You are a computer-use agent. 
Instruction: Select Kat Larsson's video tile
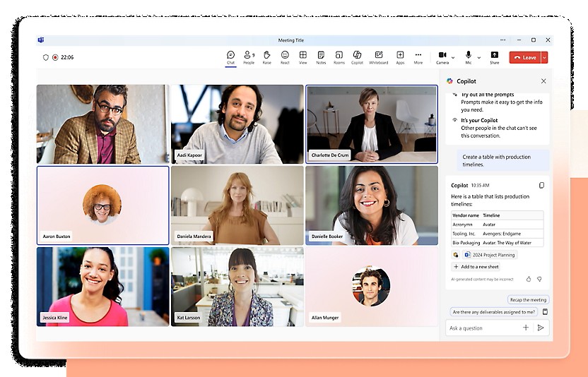(237, 287)
